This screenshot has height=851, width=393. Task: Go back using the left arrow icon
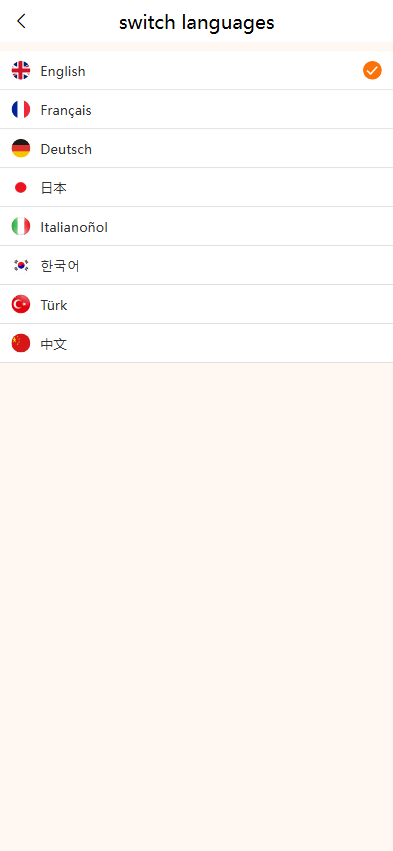pyautogui.click(x=21, y=21)
